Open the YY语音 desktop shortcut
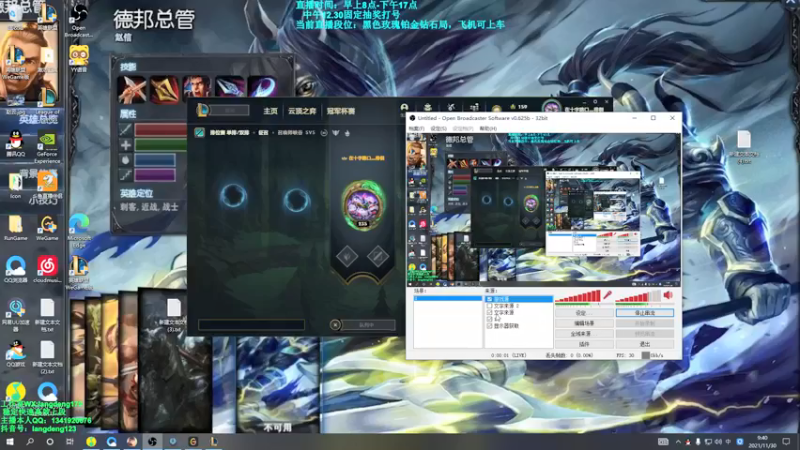The width and height of the screenshot is (800, 450). coord(79,58)
